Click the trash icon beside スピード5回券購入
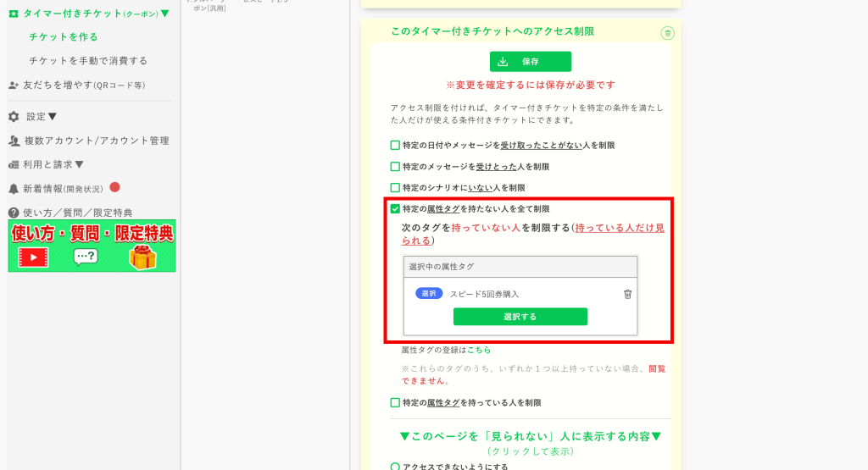The height and width of the screenshot is (470, 868). click(627, 294)
